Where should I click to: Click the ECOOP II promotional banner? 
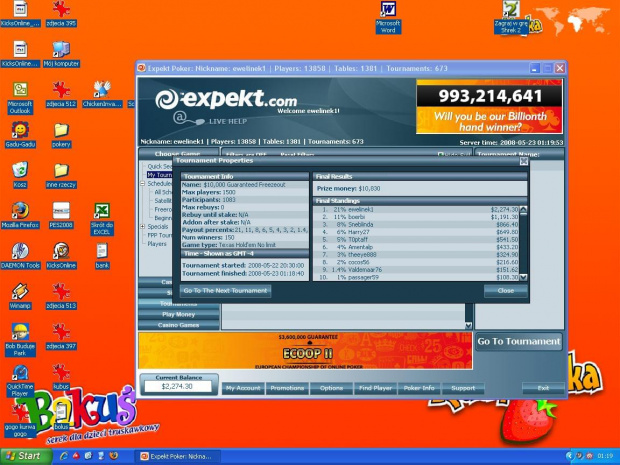[x=305, y=351]
